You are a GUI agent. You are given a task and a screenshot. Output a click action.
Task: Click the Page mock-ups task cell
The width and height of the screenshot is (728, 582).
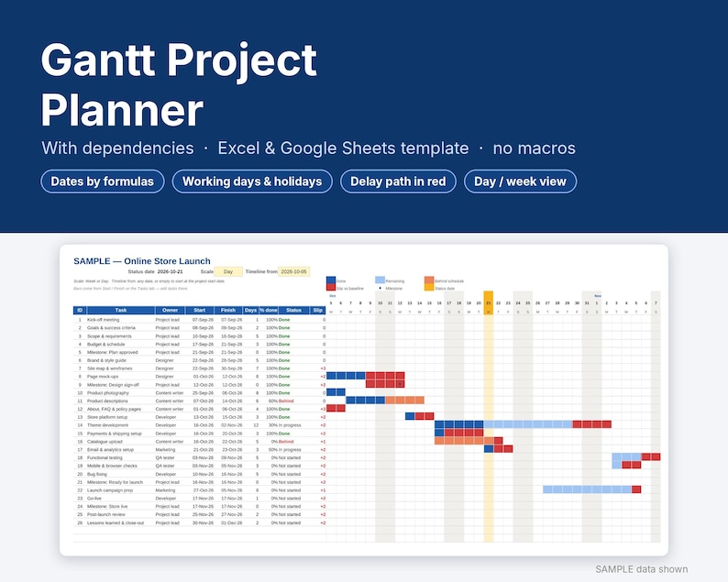click(103, 377)
